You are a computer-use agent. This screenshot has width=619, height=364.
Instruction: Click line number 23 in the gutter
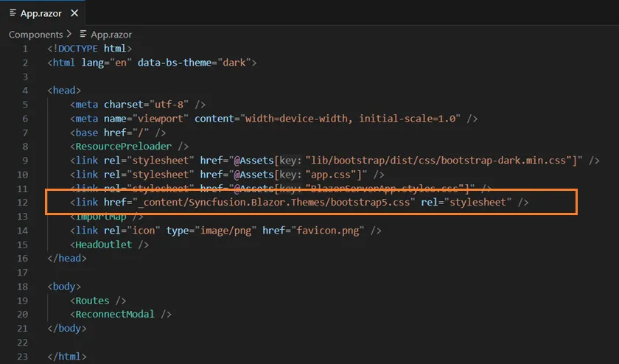click(x=22, y=357)
